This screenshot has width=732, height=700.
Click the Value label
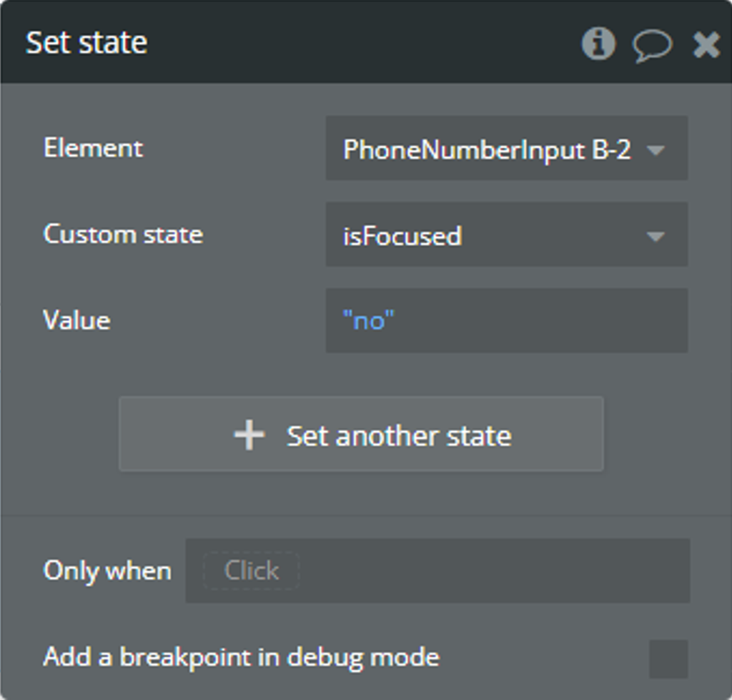[77, 320]
